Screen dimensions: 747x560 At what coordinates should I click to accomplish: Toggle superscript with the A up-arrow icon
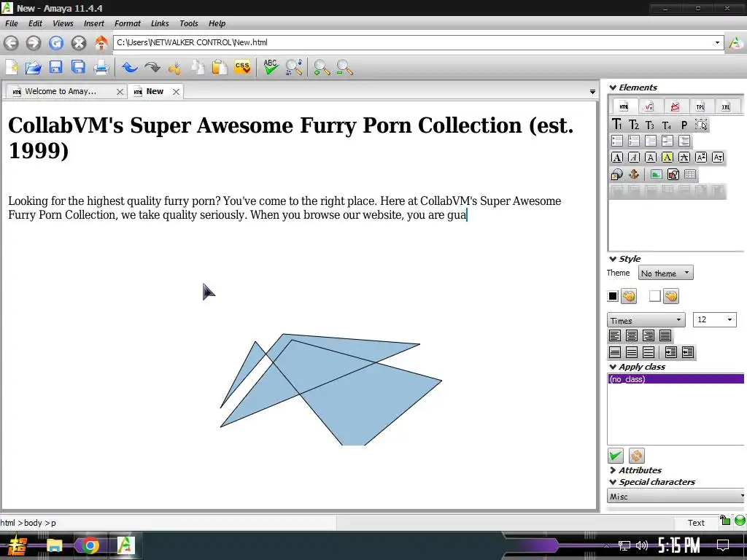[x=701, y=157]
